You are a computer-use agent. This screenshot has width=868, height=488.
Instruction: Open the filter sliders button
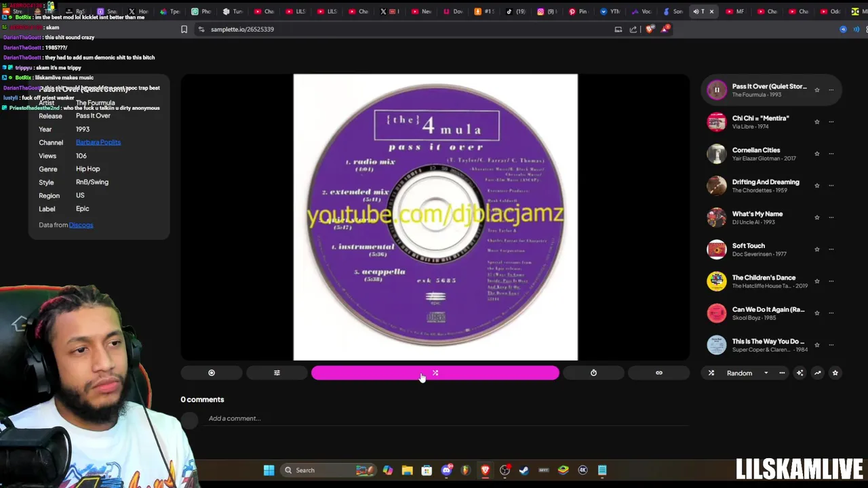277,373
